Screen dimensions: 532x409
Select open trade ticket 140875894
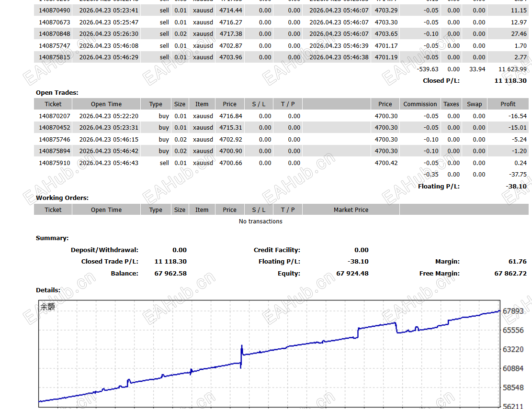coord(54,151)
